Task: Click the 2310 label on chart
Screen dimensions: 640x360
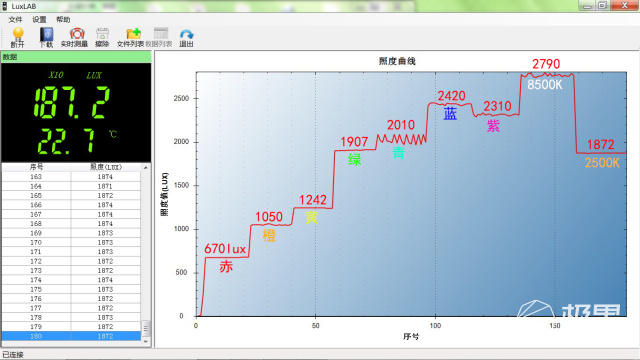Action: coord(498,107)
